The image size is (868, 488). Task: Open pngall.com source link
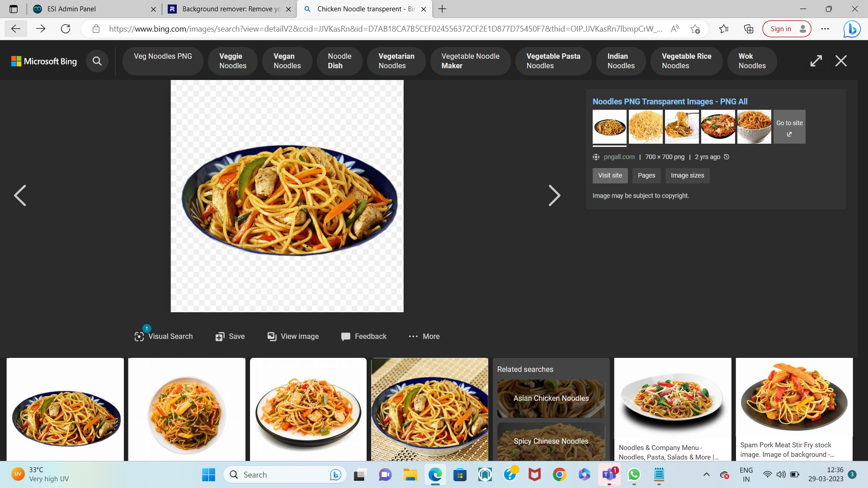click(x=619, y=157)
